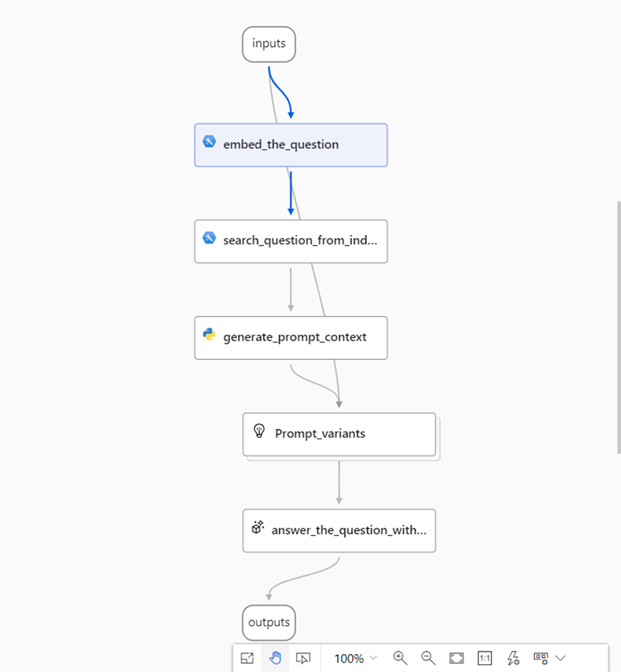Select the pan (hand) tool in the toolbar

pyautogui.click(x=275, y=658)
